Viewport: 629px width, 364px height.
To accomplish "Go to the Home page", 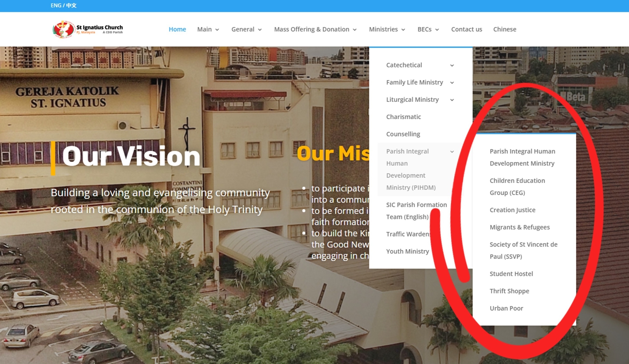I will (177, 29).
